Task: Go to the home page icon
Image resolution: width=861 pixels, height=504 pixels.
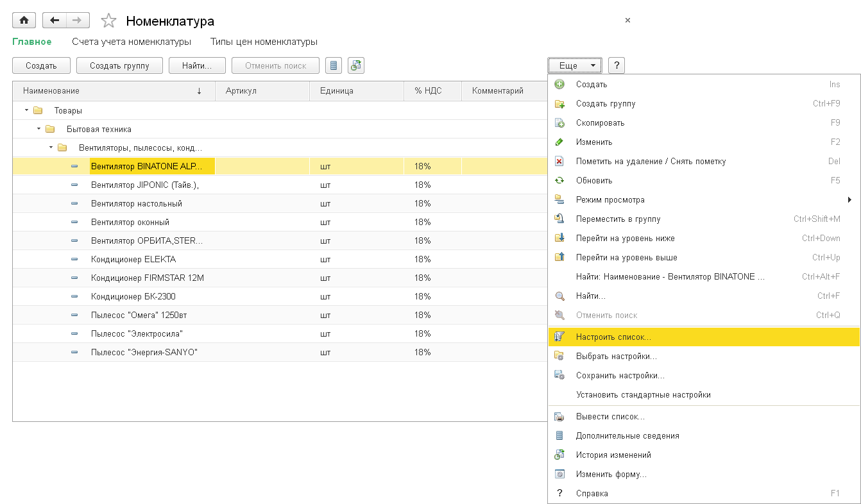Action: point(24,21)
